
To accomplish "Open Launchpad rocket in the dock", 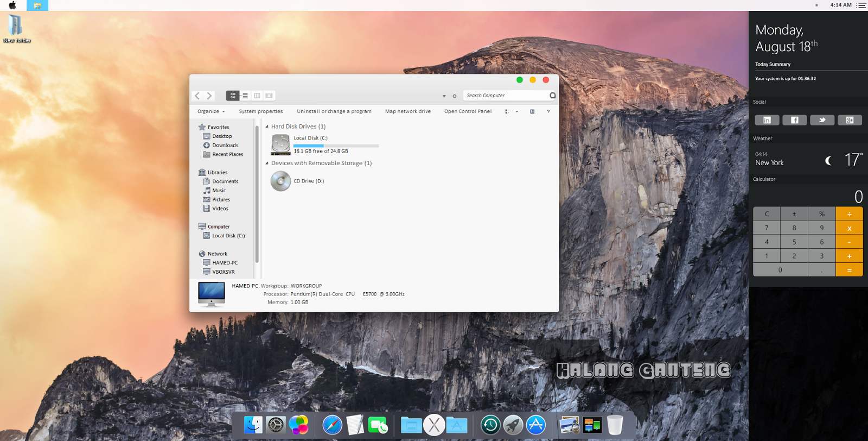I will click(x=513, y=425).
